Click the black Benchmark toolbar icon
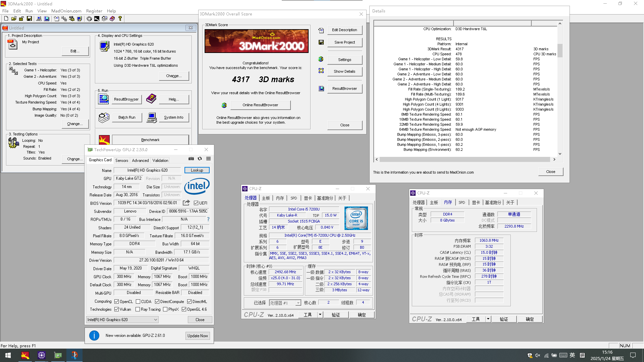 coord(97,19)
